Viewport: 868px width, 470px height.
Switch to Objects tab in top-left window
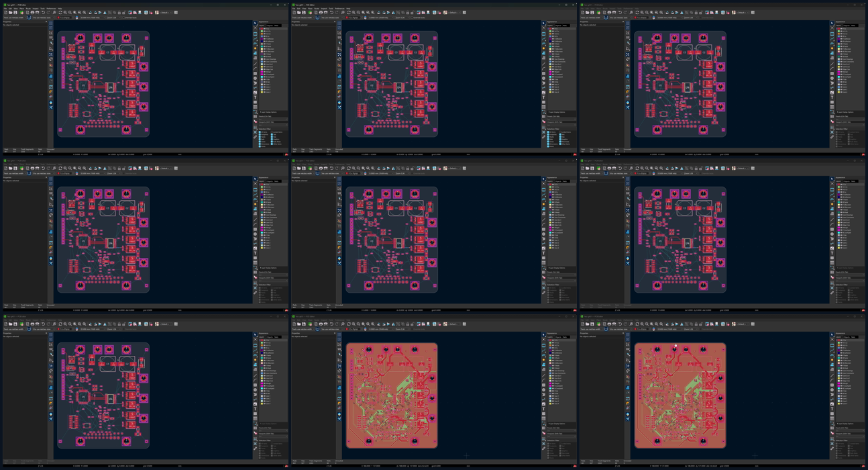point(270,26)
